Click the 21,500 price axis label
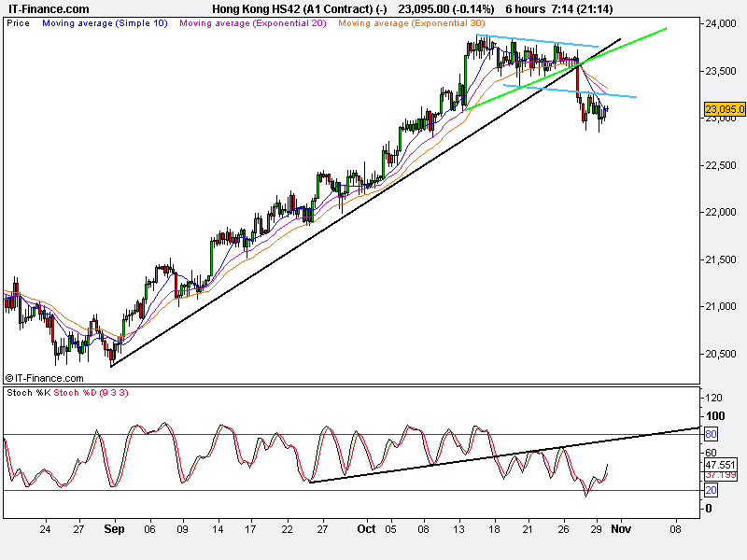This screenshot has height=560, width=747. pyautogui.click(x=721, y=259)
